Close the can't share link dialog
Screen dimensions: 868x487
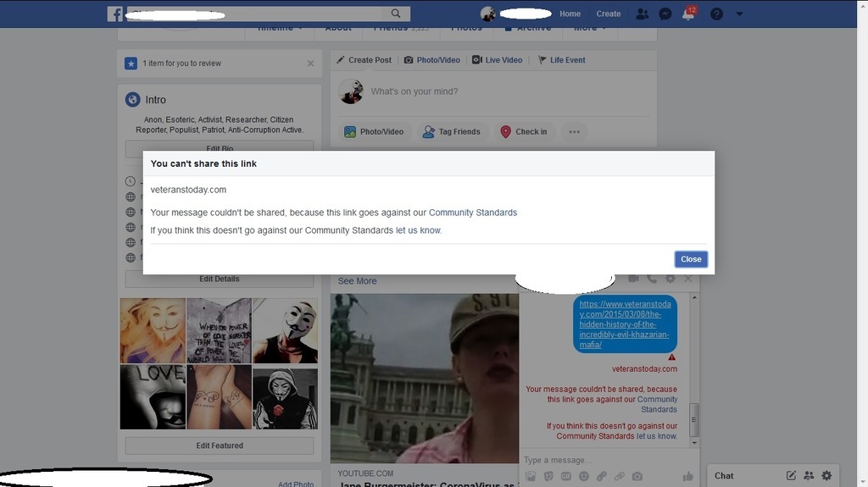coord(691,259)
